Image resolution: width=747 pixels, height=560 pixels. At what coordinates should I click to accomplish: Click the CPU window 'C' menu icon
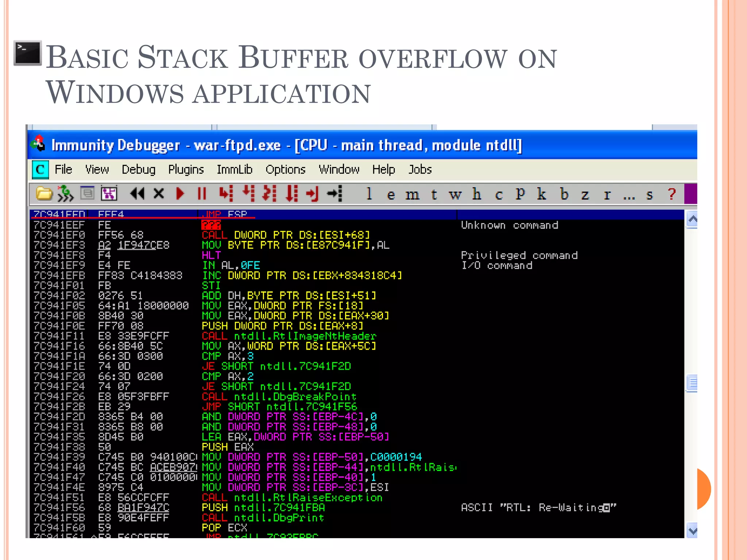click(40, 170)
